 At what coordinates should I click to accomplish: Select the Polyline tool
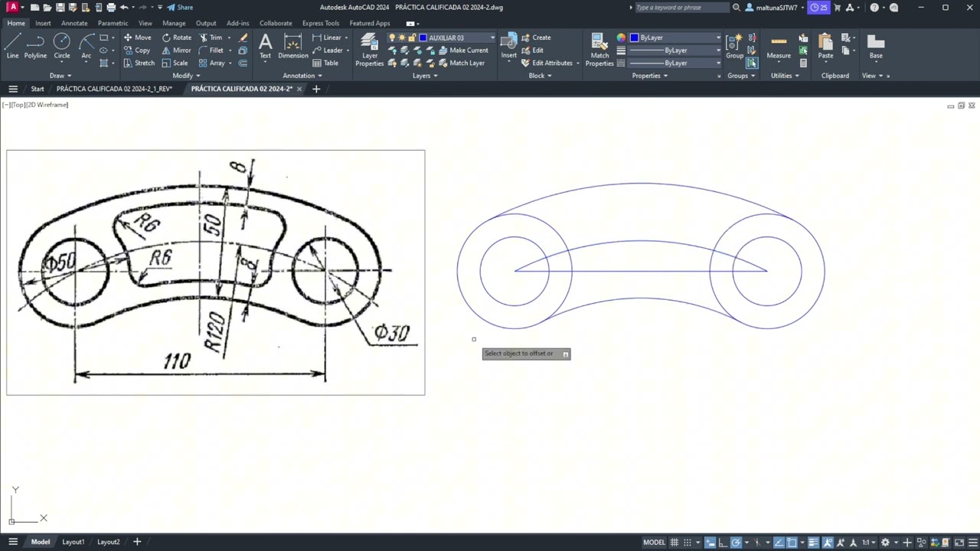point(35,46)
